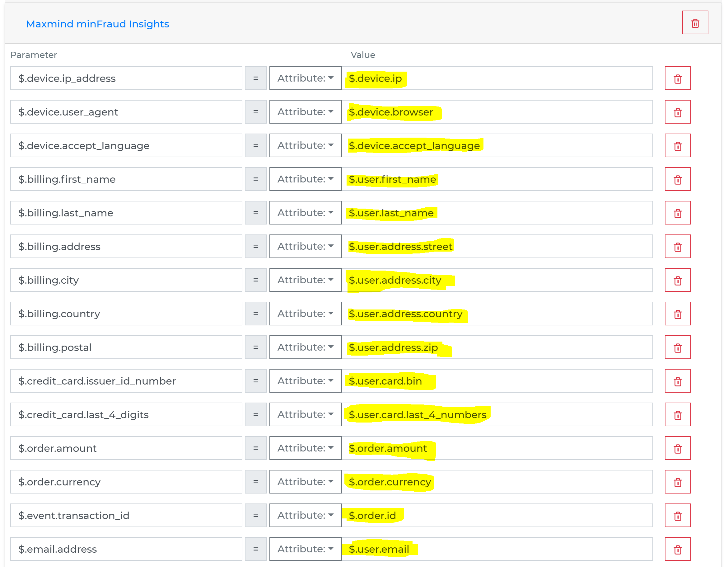Delete the $.billing.country parameter row
This screenshot has height=567, width=728.
[x=678, y=314]
